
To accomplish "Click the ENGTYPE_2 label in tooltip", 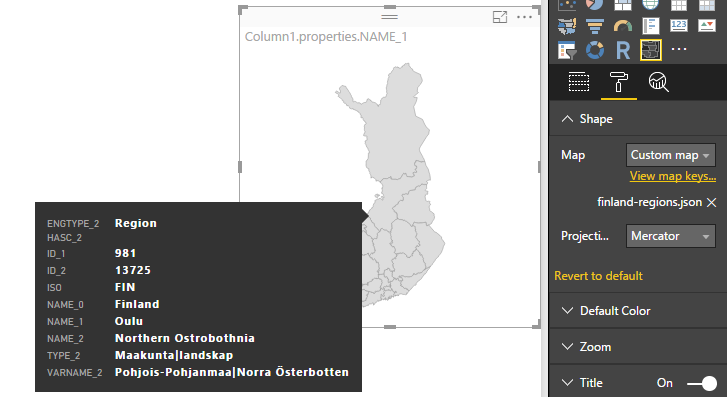I will point(73,224).
